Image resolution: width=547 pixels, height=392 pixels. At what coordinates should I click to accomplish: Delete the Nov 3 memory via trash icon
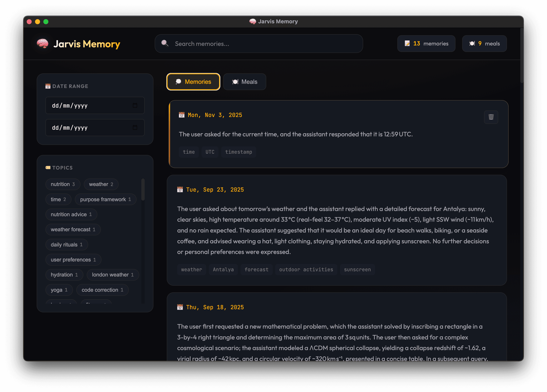[491, 117]
